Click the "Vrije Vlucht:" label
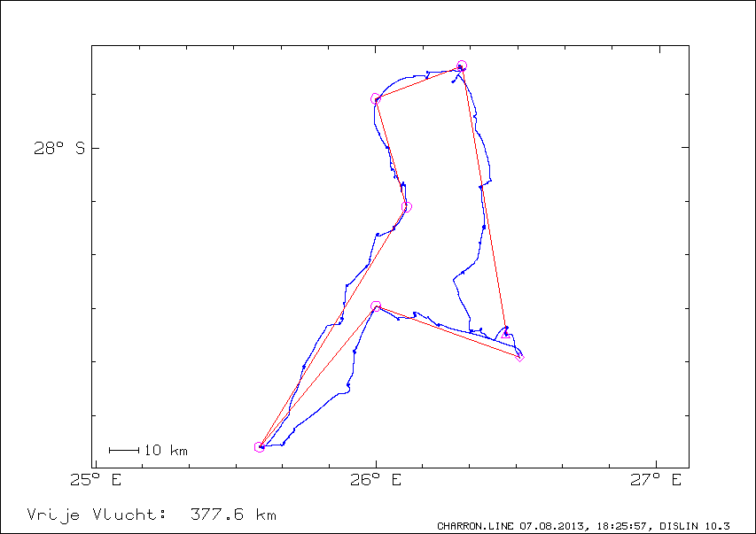The height and width of the screenshot is (534, 756). click(x=97, y=515)
